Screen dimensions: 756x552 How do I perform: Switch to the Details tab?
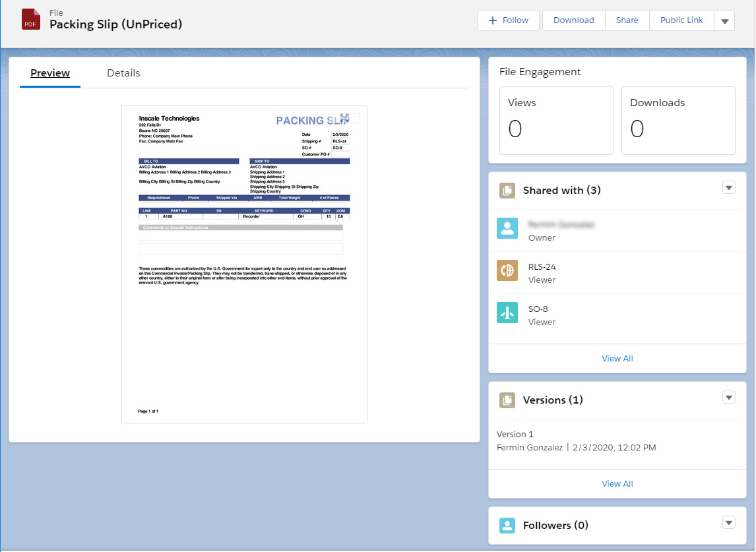pyautogui.click(x=123, y=73)
